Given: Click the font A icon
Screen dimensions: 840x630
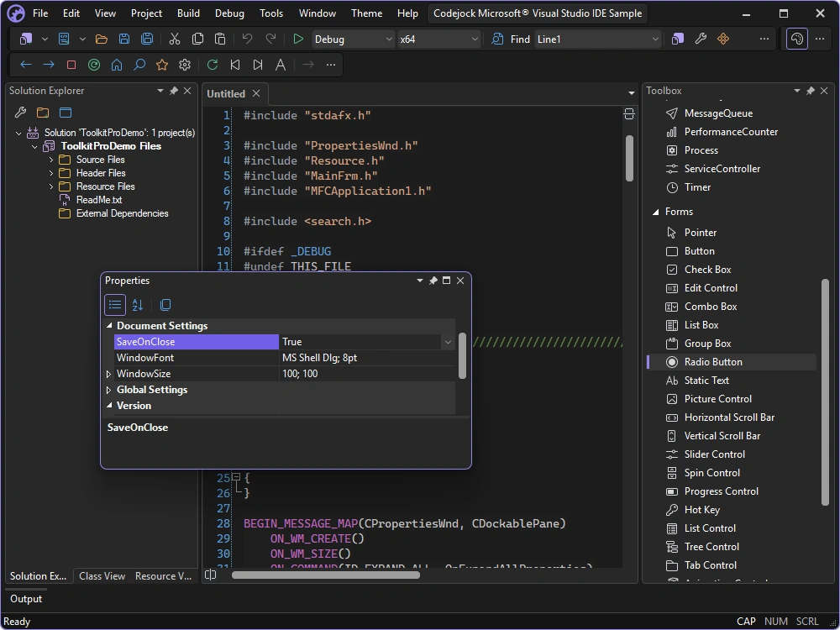Looking at the screenshot, I should point(281,65).
